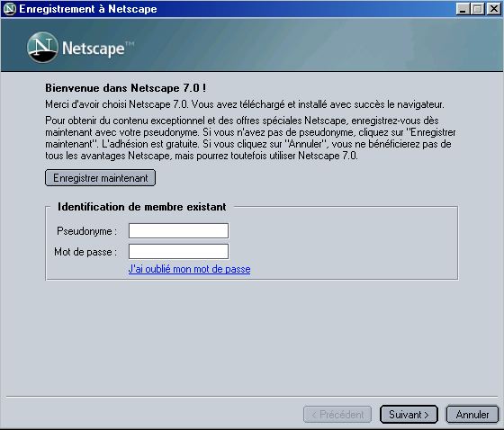Screen dimensions: 504x430
Task: Click the Netscape globe logo in the banner
Action: (x=42, y=48)
